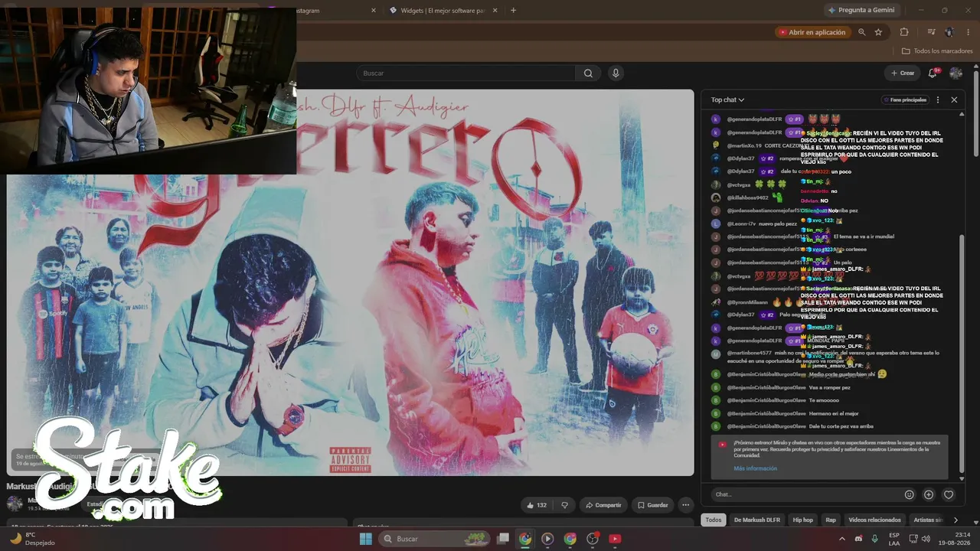Click the YouTube search magnifier button
This screenshot has width=980, height=551.
[588, 73]
